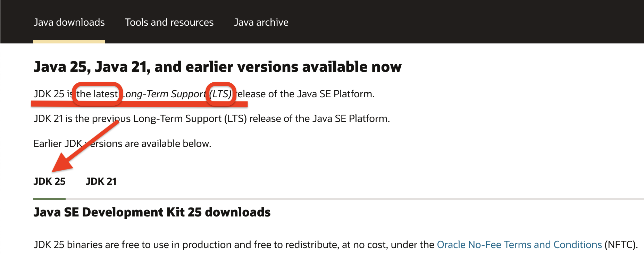Image resolution: width=644 pixels, height=254 pixels.
Task: Open Oracle No-Fee Terms and Conditions link
Action: 519,245
